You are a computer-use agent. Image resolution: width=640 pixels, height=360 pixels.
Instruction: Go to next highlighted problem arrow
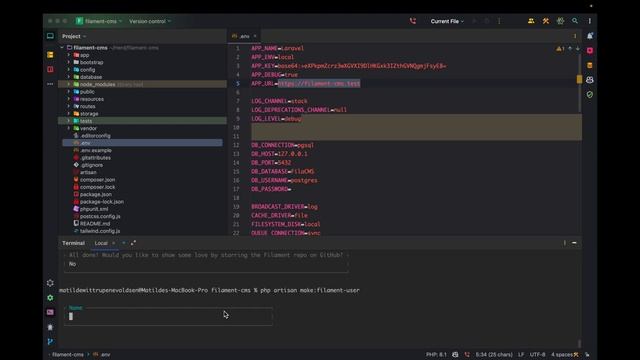(578, 49)
